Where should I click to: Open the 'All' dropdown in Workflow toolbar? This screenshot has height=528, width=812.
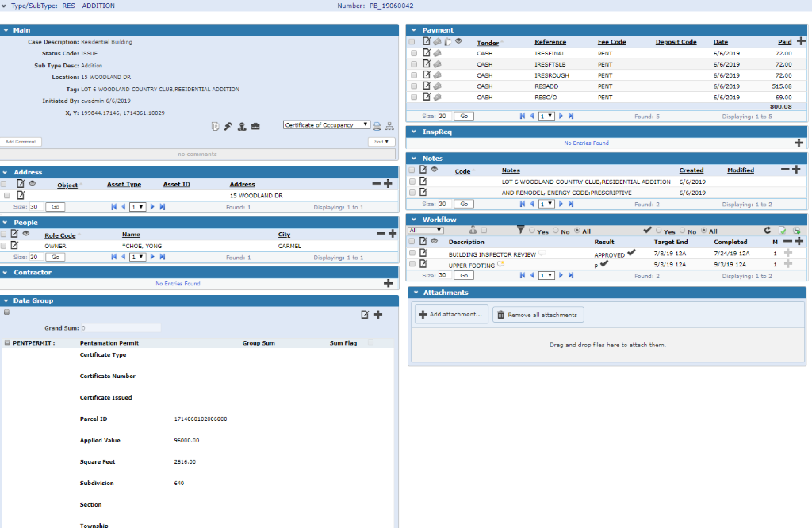point(426,231)
